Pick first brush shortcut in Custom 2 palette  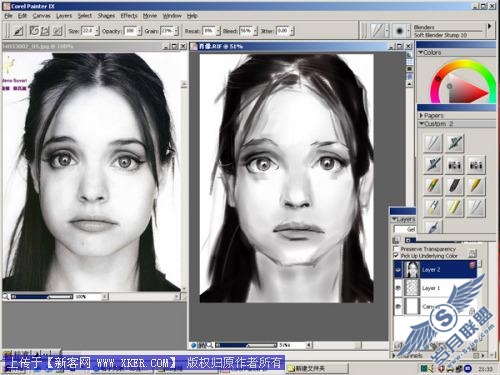pyautogui.click(x=433, y=143)
